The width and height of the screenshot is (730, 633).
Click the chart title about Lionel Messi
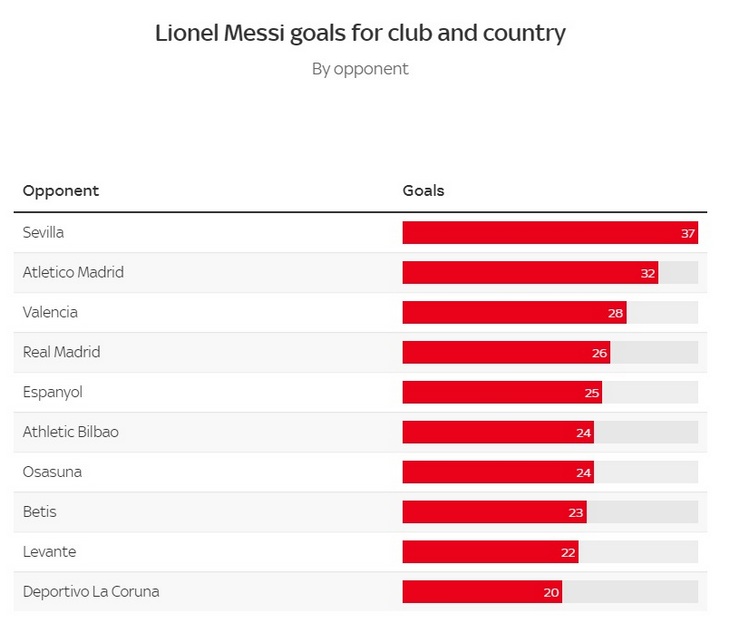coord(360,33)
